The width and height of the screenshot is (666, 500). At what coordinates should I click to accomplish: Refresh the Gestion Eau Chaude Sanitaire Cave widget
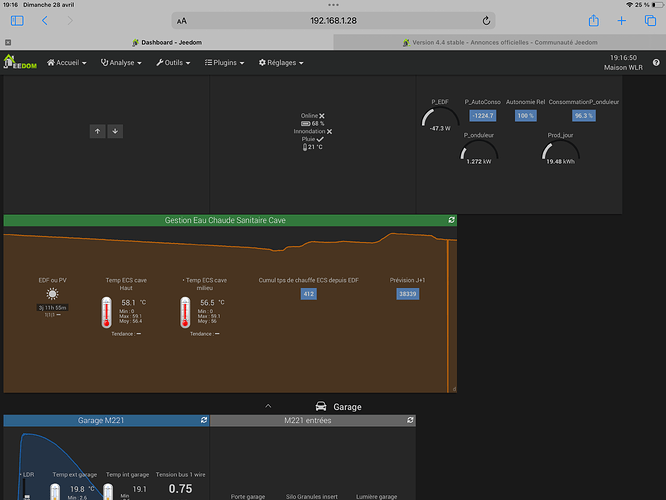(451, 220)
